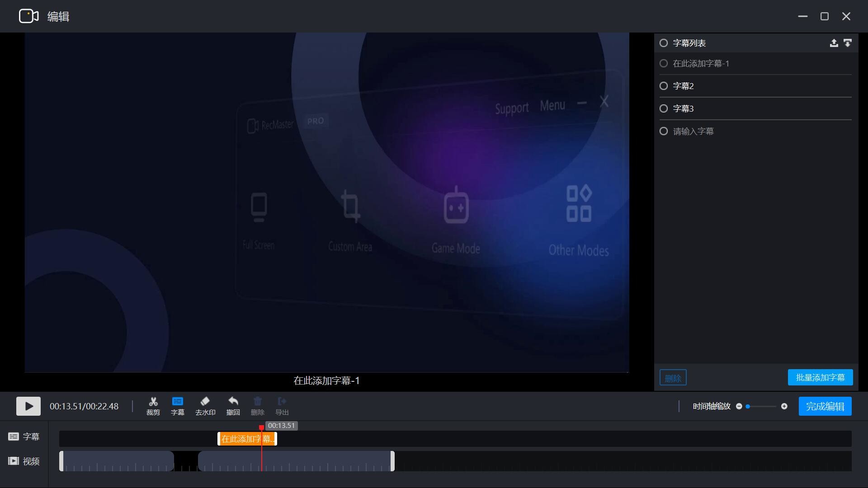Click the 批量添加字幕 button
This screenshot has height=488, width=868.
pyautogui.click(x=820, y=377)
